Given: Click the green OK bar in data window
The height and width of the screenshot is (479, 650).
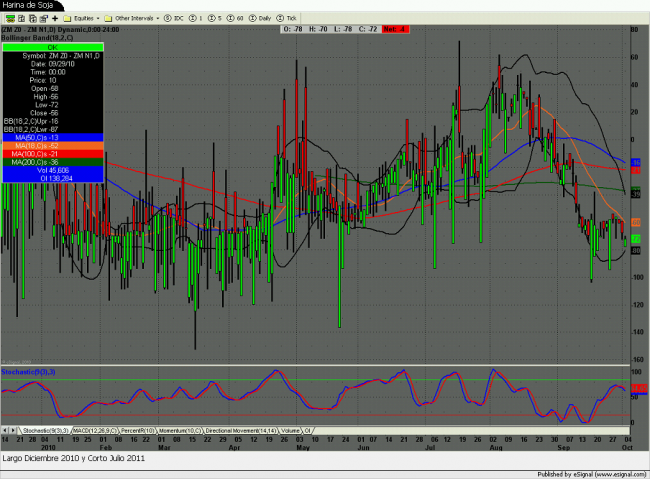Looking at the screenshot, I should (53, 48).
